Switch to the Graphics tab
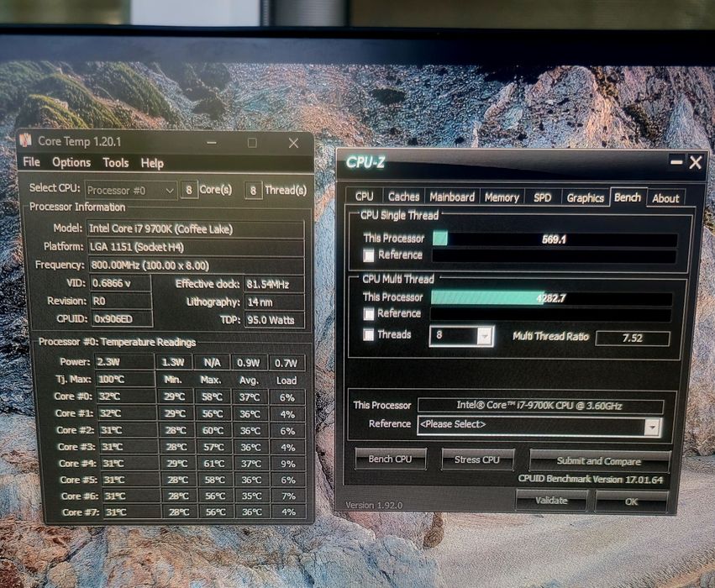Screen dimensions: 715x588 click(x=585, y=198)
